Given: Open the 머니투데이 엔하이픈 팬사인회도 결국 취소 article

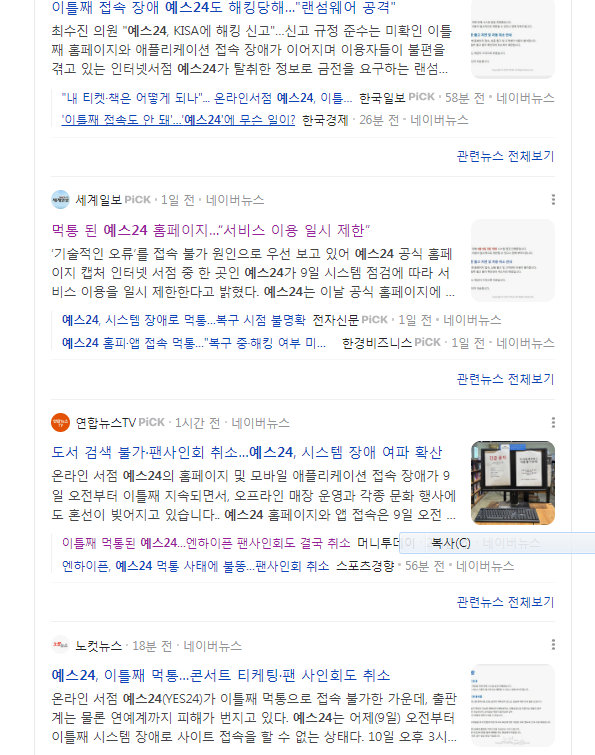Looking at the screenshot, I should pyautogui.click(x=206, y=543).
